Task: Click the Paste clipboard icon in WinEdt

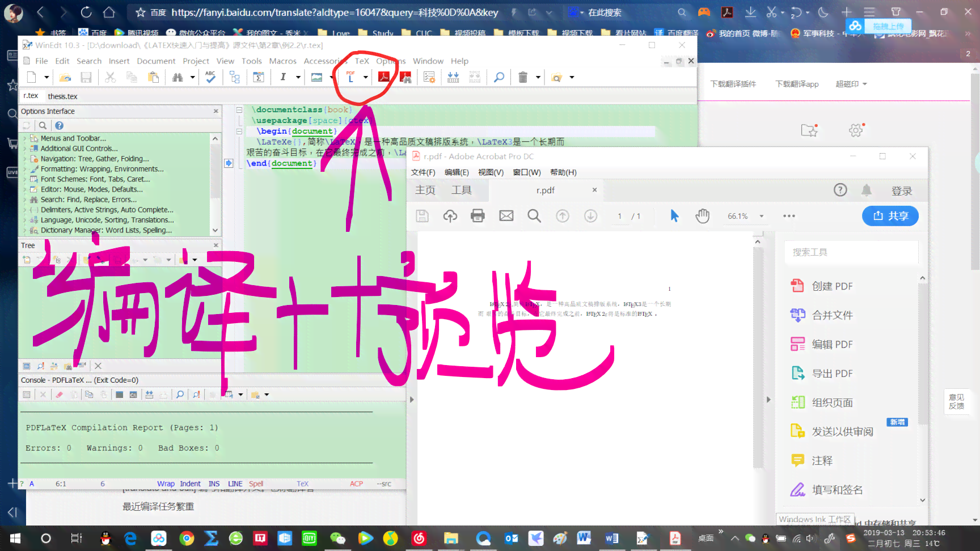Action: tap(153, 77)
